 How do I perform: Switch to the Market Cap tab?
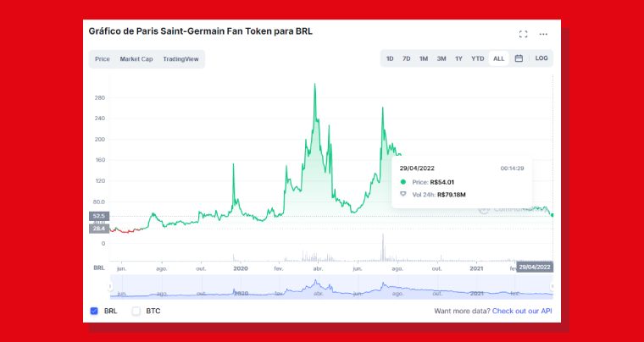(136, 59)
